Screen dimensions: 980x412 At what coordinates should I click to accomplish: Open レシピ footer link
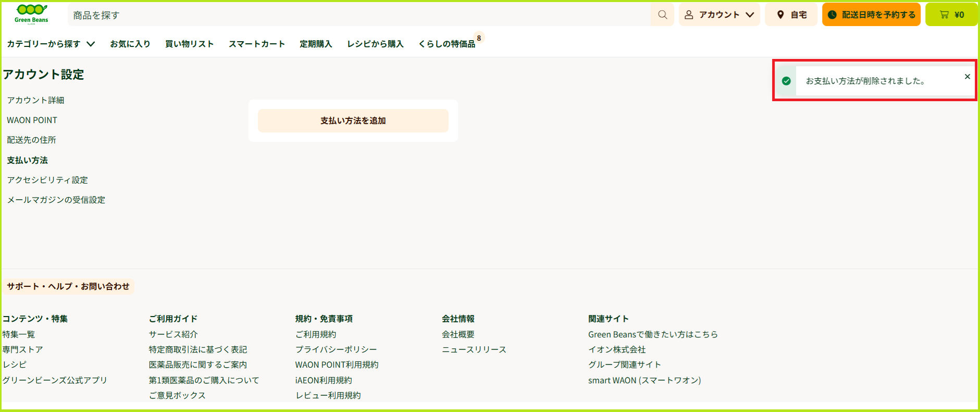tap(15, 365)
